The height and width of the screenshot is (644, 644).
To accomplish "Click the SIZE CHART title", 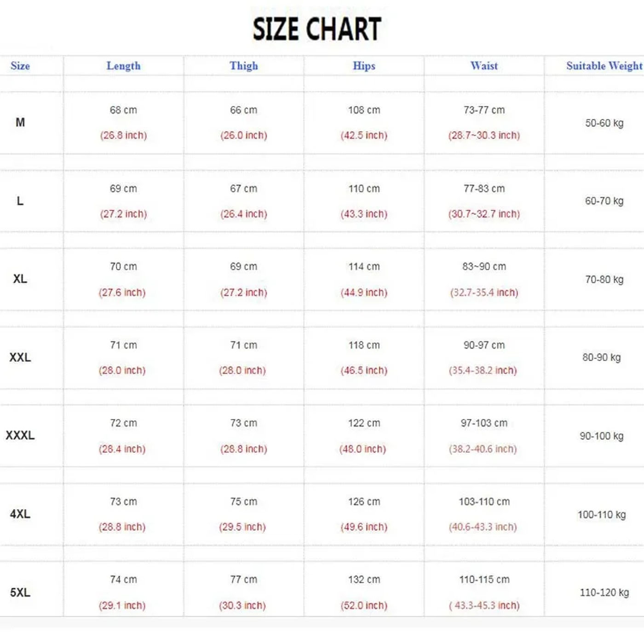I will (317, 29).
